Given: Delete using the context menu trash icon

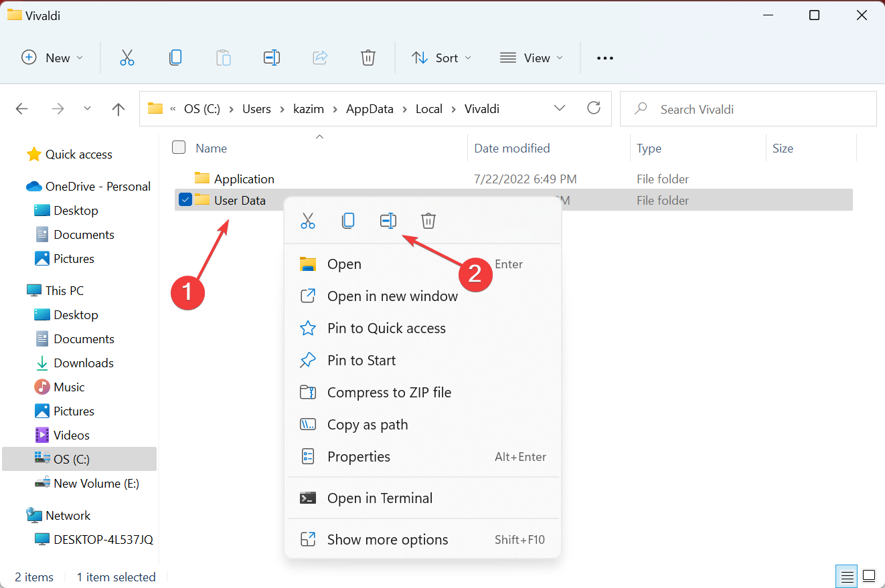Looking at the screenshot, I should click(x=428, y=221).
